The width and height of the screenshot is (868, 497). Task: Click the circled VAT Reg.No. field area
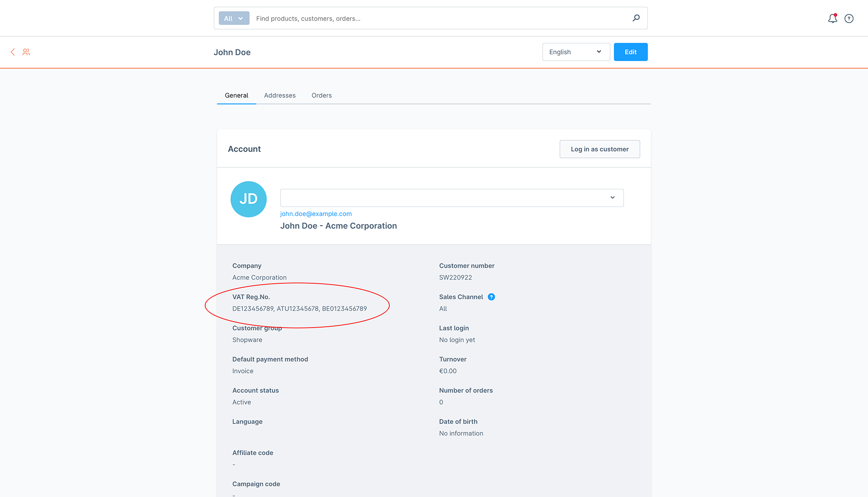coord(299,303)
